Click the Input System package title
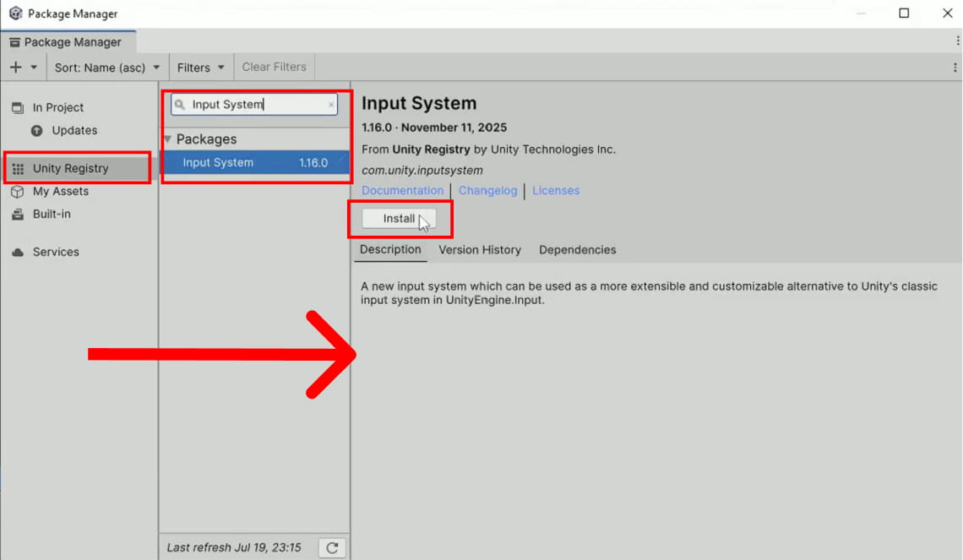Image resolution: width=963 pixels, height=560 pixels. click(x=419, y=103)
